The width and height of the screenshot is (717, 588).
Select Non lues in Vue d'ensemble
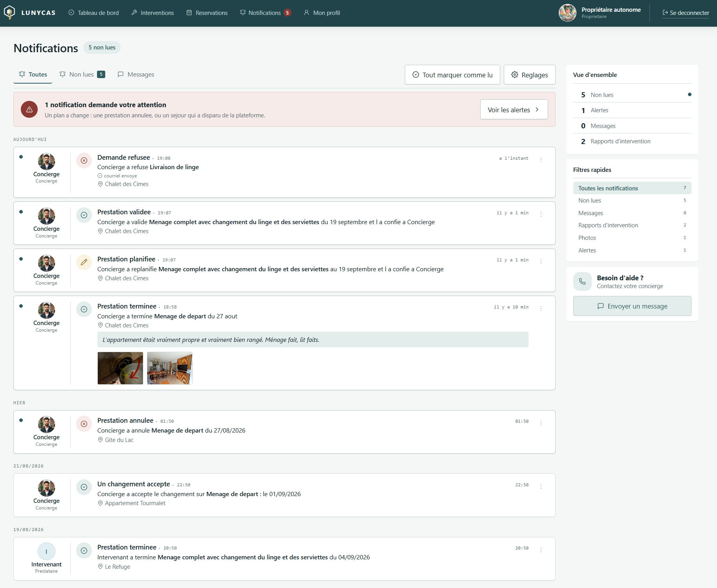pyautogui.click(x=632, y=95)
